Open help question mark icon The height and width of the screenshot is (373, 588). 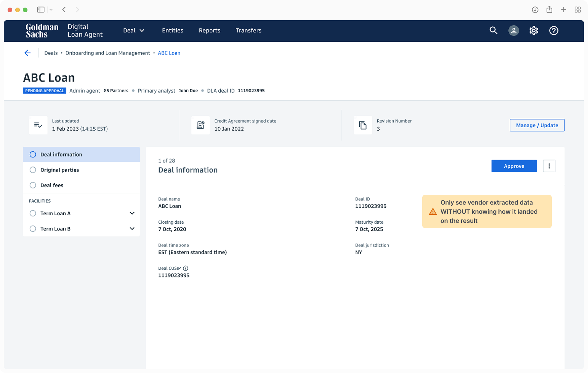click(x=554, y=30)
